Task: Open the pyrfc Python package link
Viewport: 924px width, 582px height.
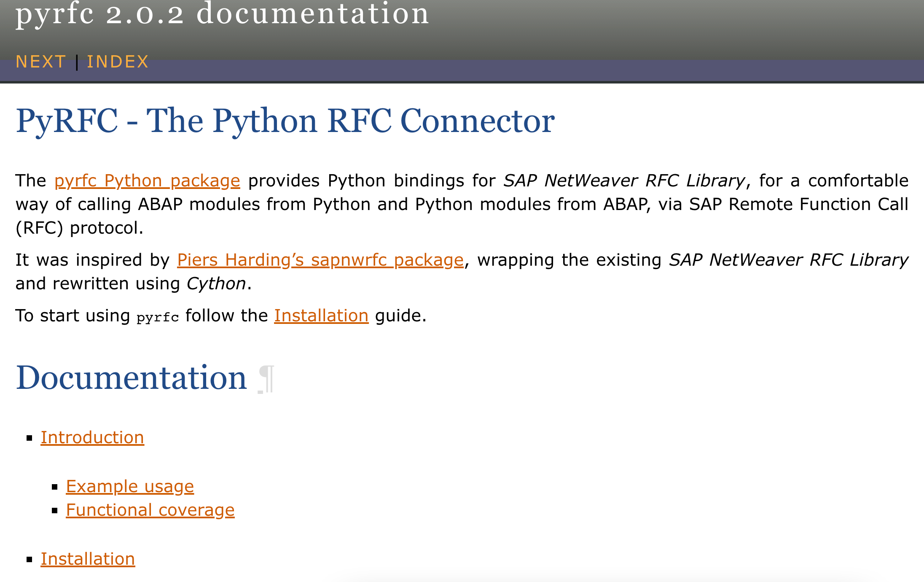Action: (147, 181)
